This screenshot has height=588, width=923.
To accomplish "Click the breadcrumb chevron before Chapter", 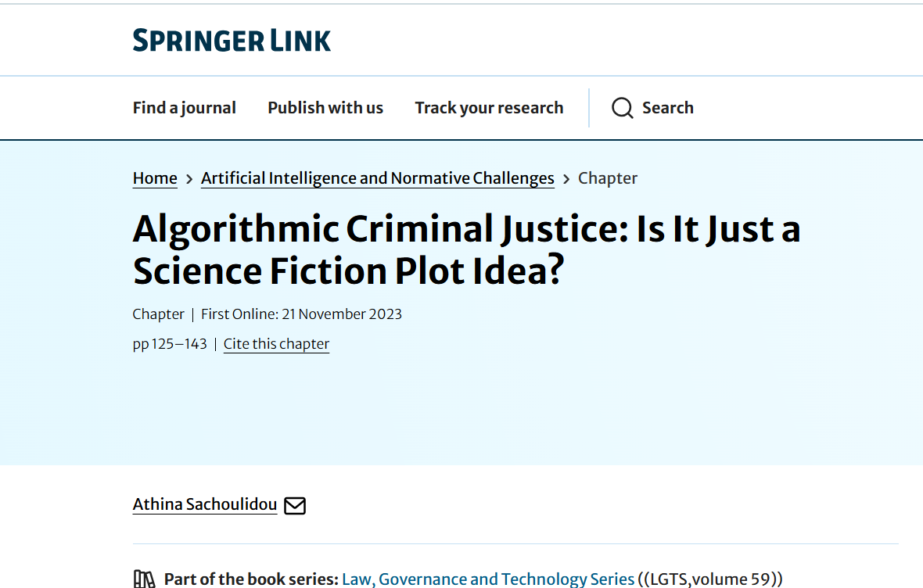I will 566,179.
